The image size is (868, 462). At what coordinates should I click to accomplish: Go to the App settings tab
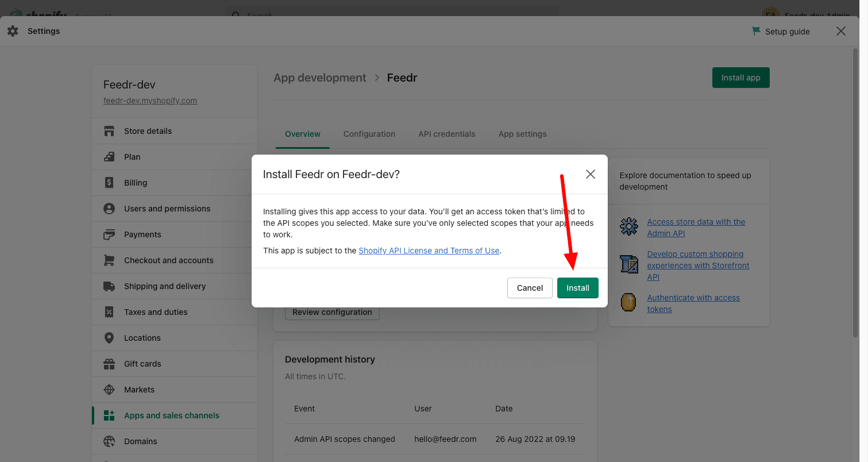click(522, 134)
